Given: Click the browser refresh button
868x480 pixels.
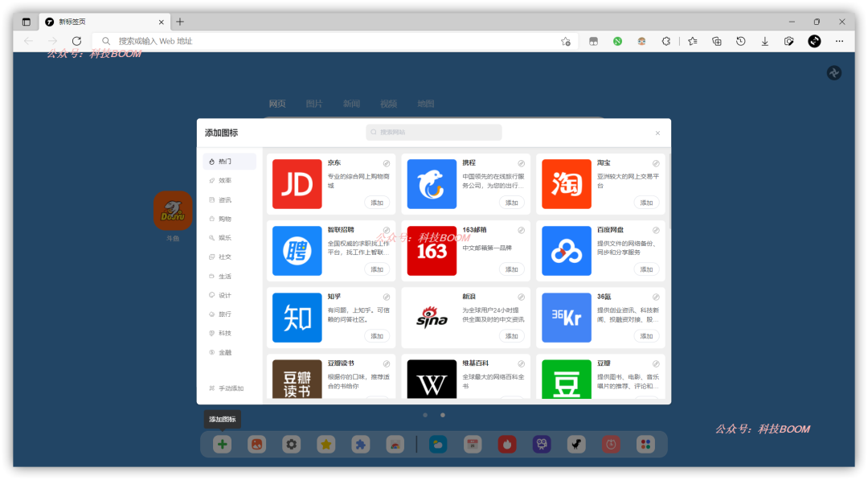Looking at the screenshot, I should 76,41.
